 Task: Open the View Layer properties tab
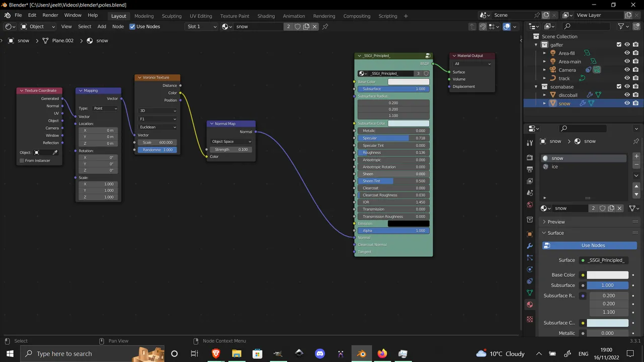530,181
